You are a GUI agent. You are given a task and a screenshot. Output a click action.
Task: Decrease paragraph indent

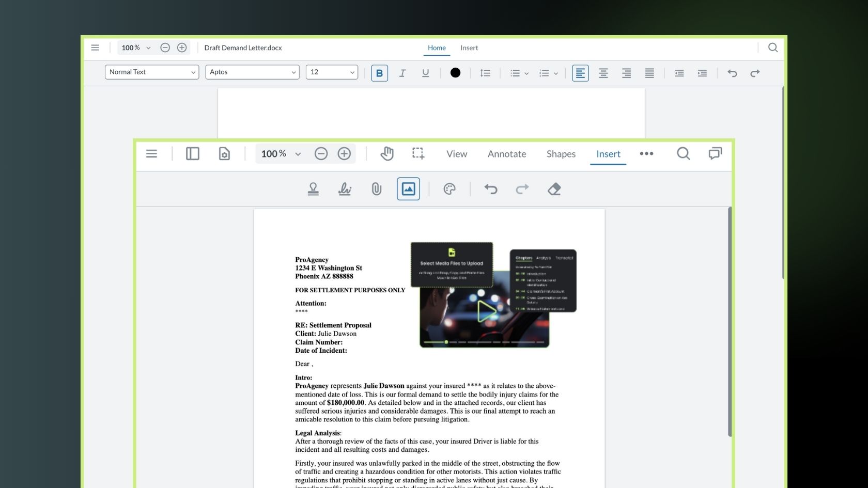(679, 73)
